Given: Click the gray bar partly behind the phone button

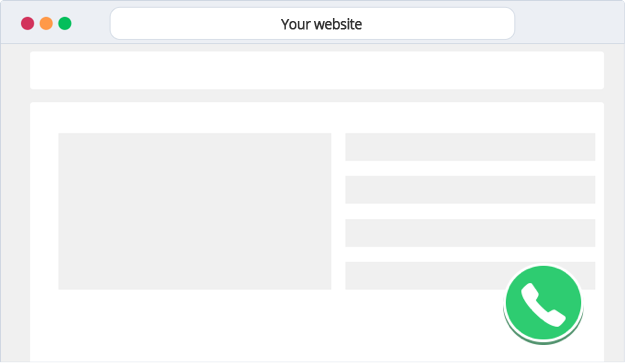Looking at the screenshot, I should pyautogui.click(x=425, y=276).
